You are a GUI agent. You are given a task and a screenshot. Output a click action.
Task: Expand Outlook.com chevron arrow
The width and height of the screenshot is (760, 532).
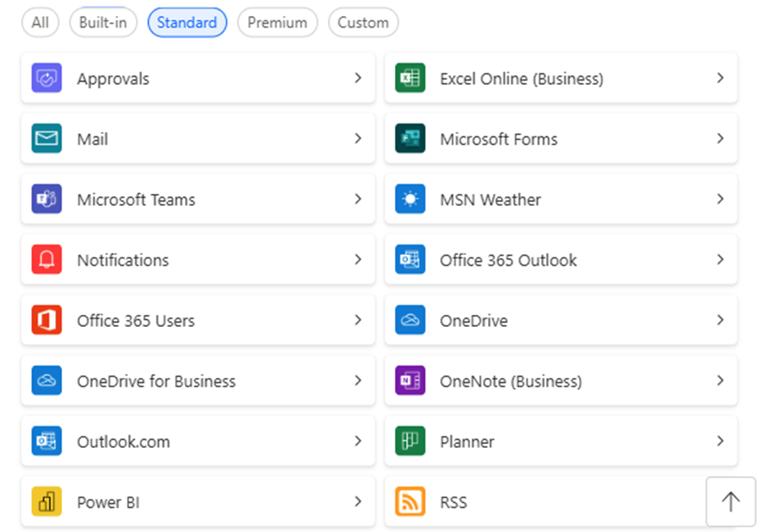pos(358,441)
